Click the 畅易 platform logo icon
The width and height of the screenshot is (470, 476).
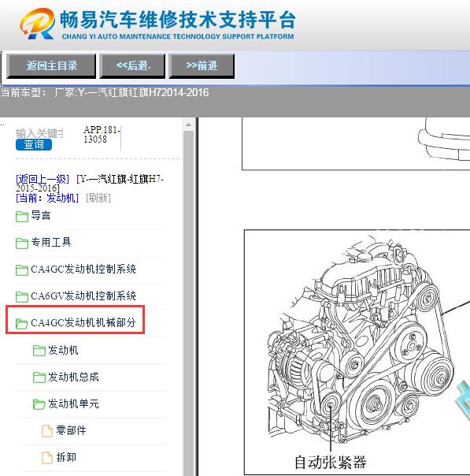tap(38, 24)
